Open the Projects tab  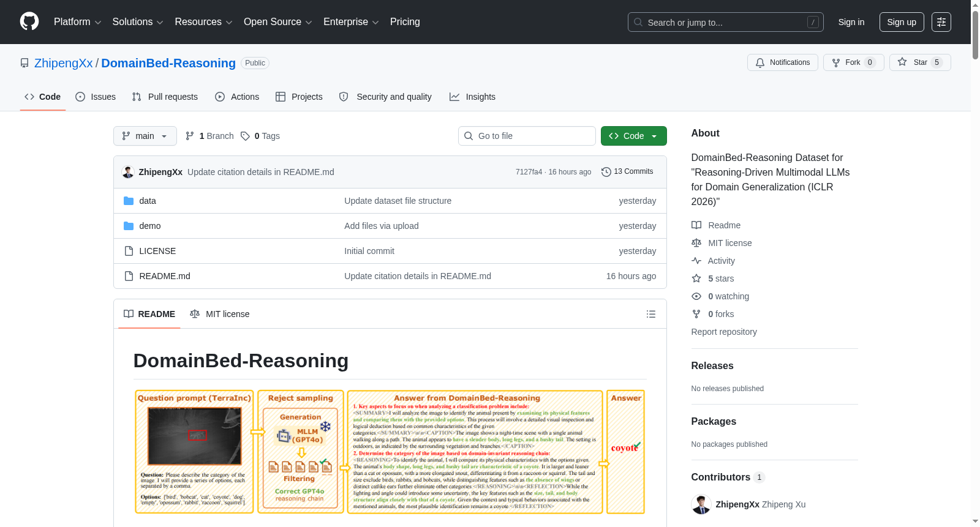[299, 97]
